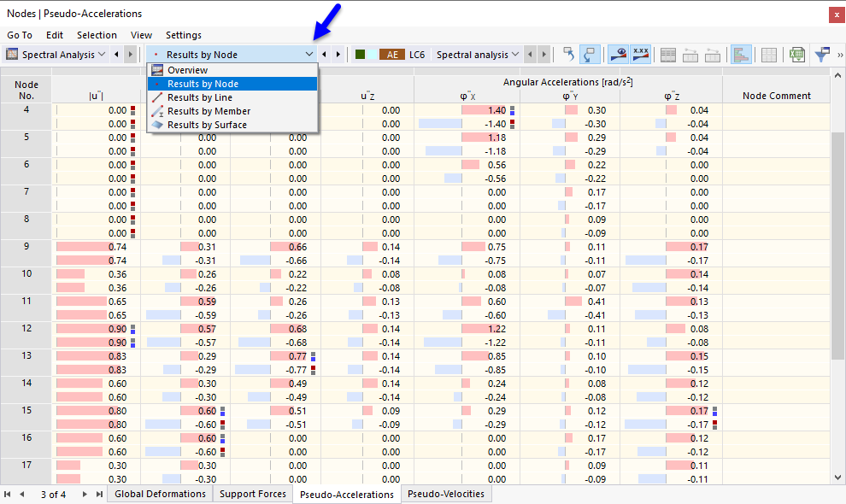Enable two-way table-graphic synchronization

pyautogui.click(x=590, y=54)
